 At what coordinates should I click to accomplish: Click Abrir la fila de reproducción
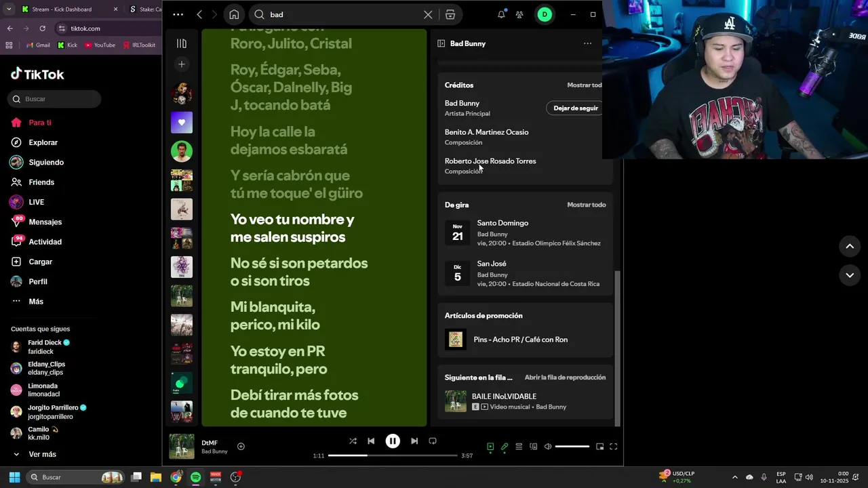click(565, 378)
